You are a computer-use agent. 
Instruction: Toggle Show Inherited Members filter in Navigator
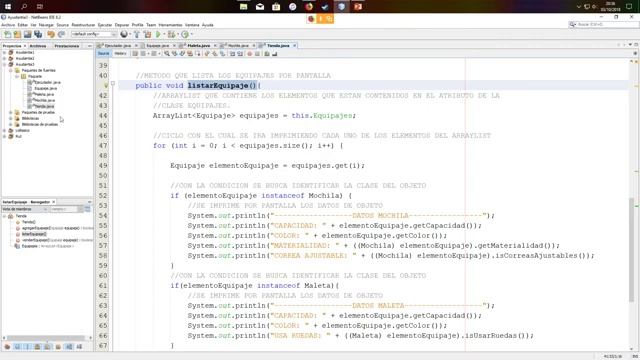click(x=7, y=347)
